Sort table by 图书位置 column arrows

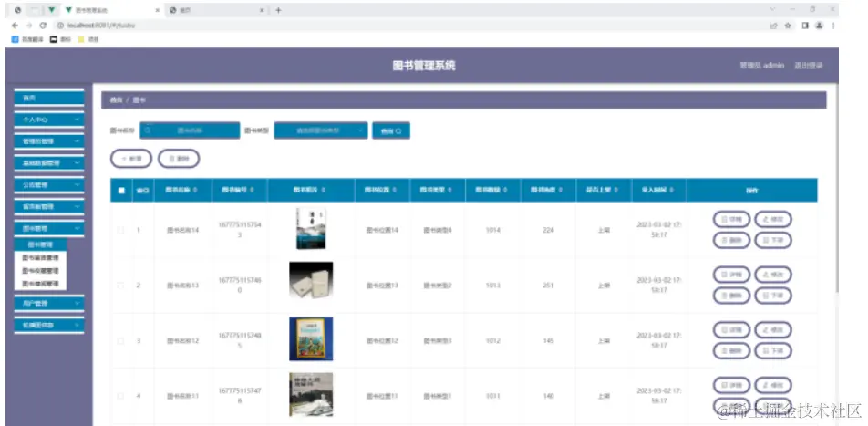394,190
